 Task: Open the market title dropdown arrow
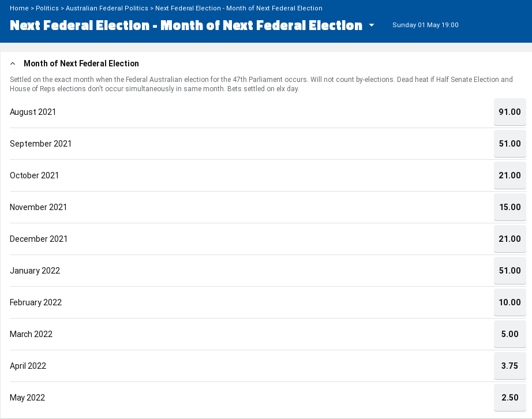pos(372,25)
